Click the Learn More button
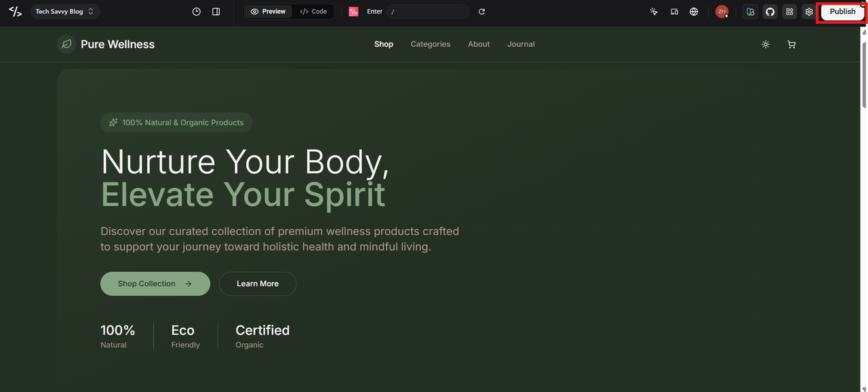This screenshot has width=868, height=392. click(258, 283)
